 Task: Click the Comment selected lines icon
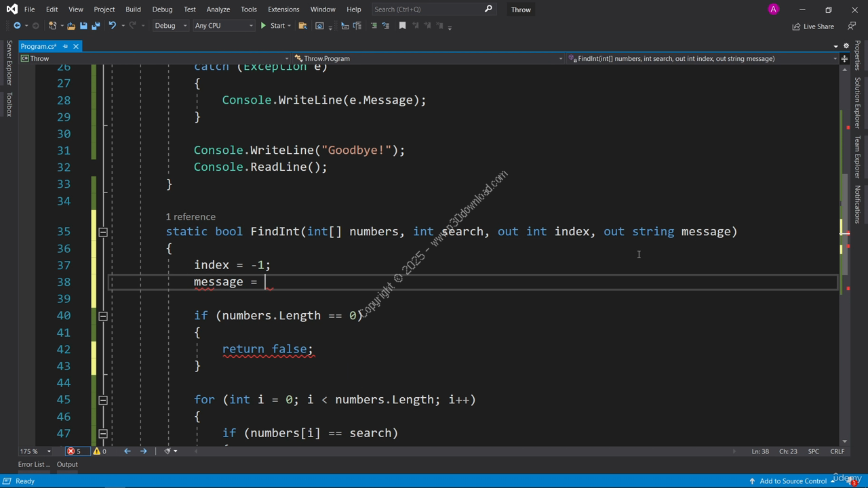pos(374,26)
